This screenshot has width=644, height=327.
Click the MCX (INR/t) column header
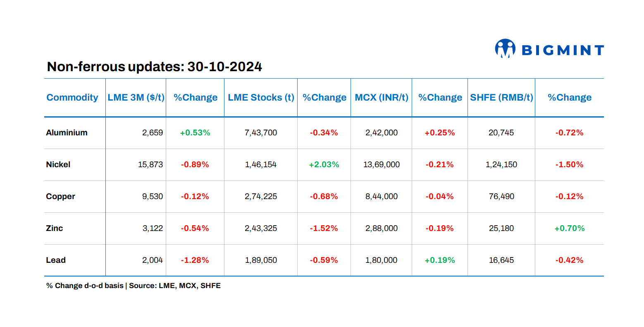(x=381, y=98)
